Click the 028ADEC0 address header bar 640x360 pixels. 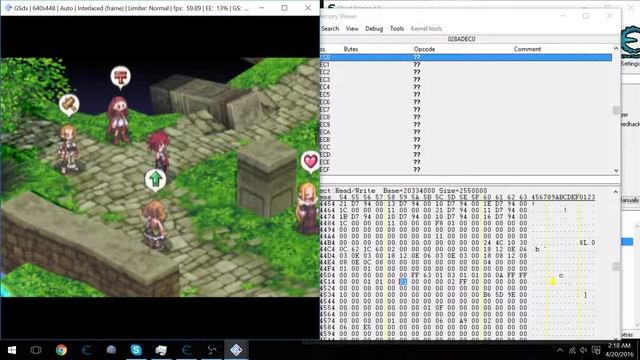coord(469,39)
